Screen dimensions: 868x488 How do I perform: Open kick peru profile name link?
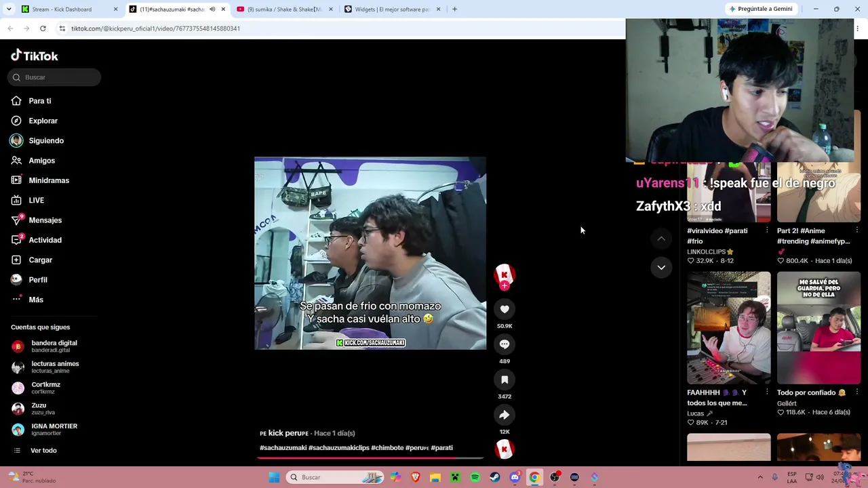point(285,433)
